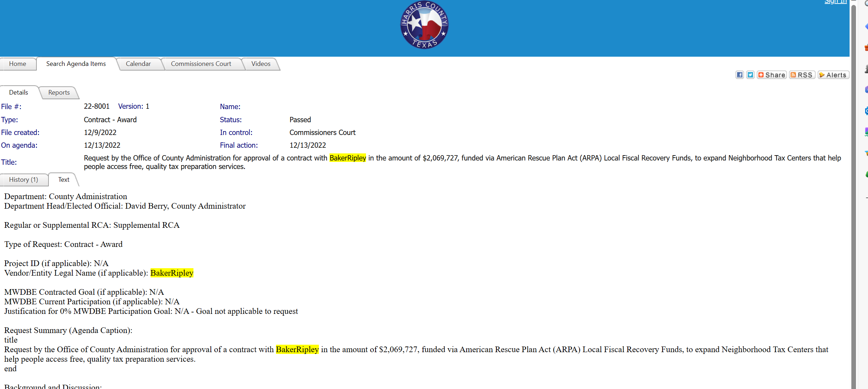The height and width of the screenshot is (389, 868).
Task: Open the History (1) tab
Action: click(23, 180)
